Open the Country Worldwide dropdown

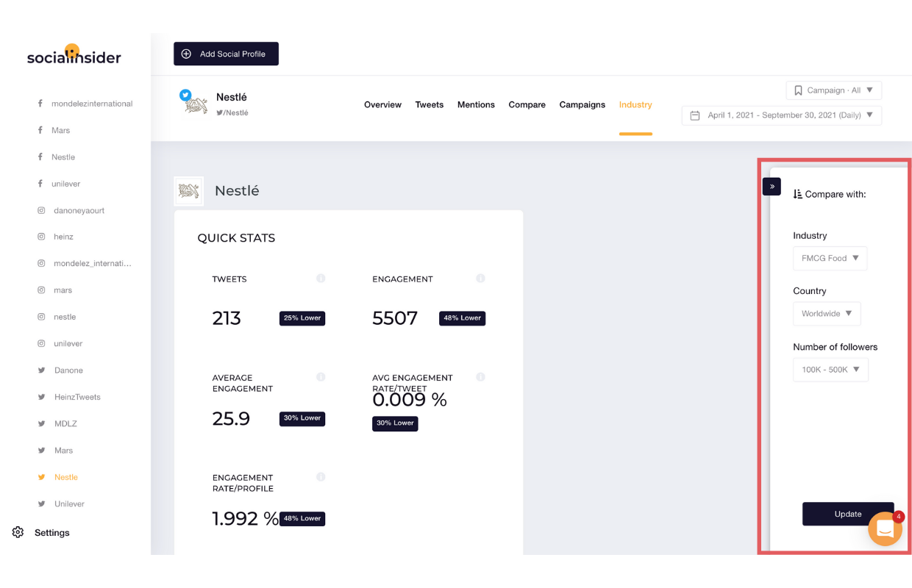pyautogui.click(x=827, y=314)
